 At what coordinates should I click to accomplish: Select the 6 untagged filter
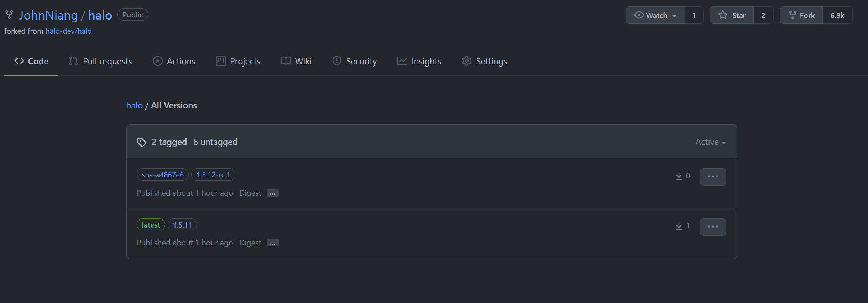(215, 142)
